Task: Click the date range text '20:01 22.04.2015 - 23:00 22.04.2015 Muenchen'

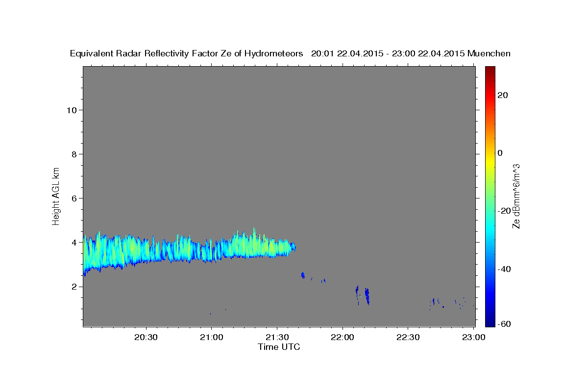Action: [x=411, y=53]
